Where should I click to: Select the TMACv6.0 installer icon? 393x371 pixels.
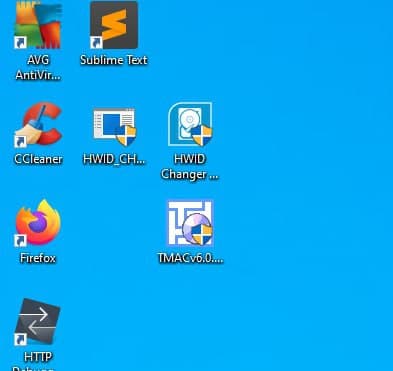tap(190, 223)
